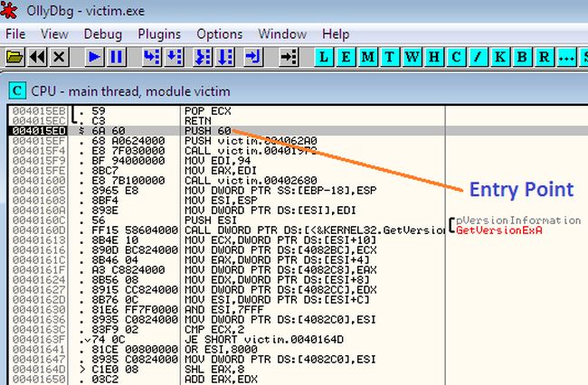Open CPU window with C toolbar button

click(x=456, y=57)
